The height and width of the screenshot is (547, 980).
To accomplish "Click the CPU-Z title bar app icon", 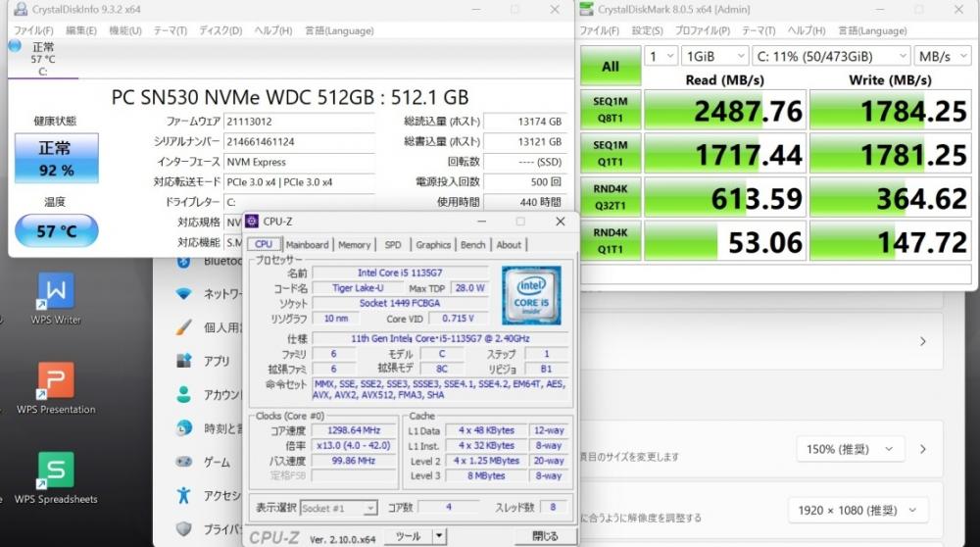I will (252, 222).
